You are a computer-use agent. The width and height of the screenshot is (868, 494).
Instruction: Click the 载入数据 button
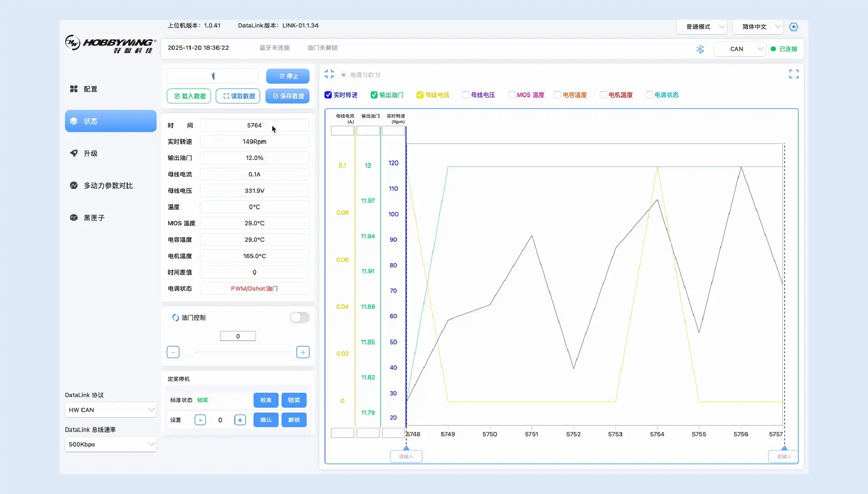[x=189, y=96]
